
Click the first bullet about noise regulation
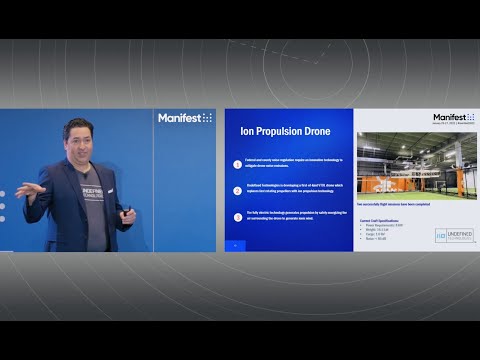pos(294,163)
